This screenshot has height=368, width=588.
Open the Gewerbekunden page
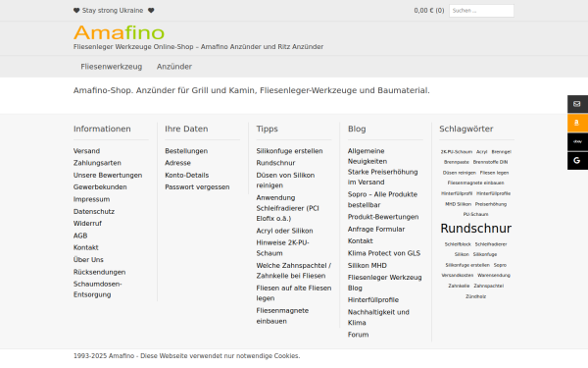pos(100,187)
